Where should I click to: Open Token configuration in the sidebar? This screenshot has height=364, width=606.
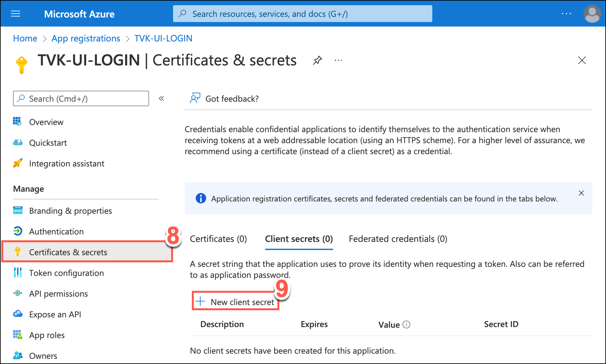66,273
